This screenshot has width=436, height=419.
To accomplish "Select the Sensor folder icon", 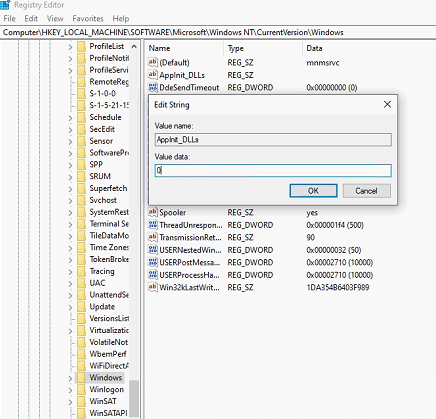I will [x=81, y=141].
